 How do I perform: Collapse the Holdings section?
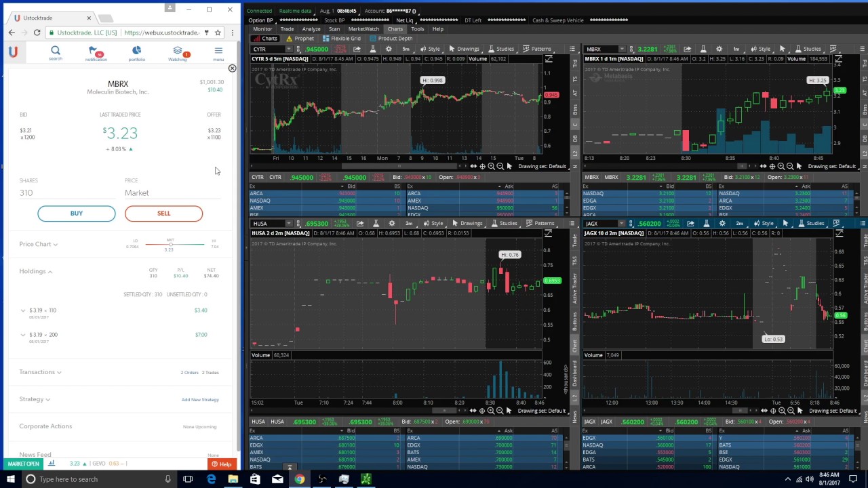click(36, 271)
